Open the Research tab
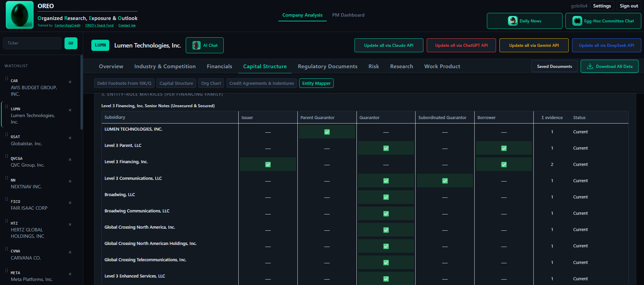 click(x=402, y=66)
